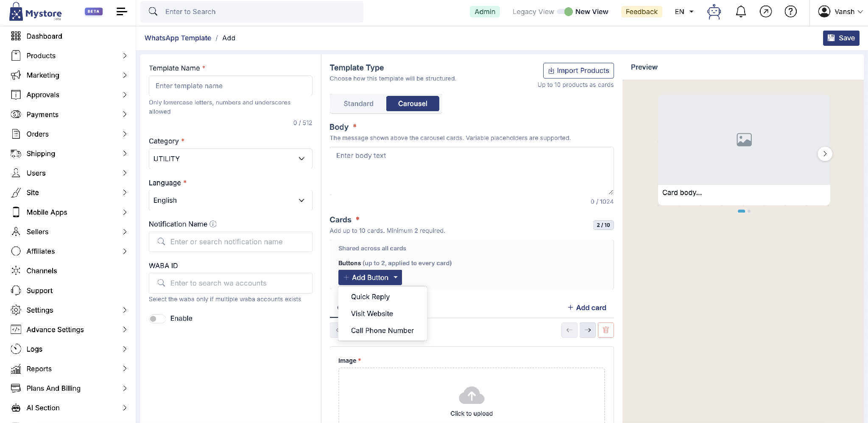868x423 pixels.
Task: Collapse the Add Button dropdown
Action: 370,277
